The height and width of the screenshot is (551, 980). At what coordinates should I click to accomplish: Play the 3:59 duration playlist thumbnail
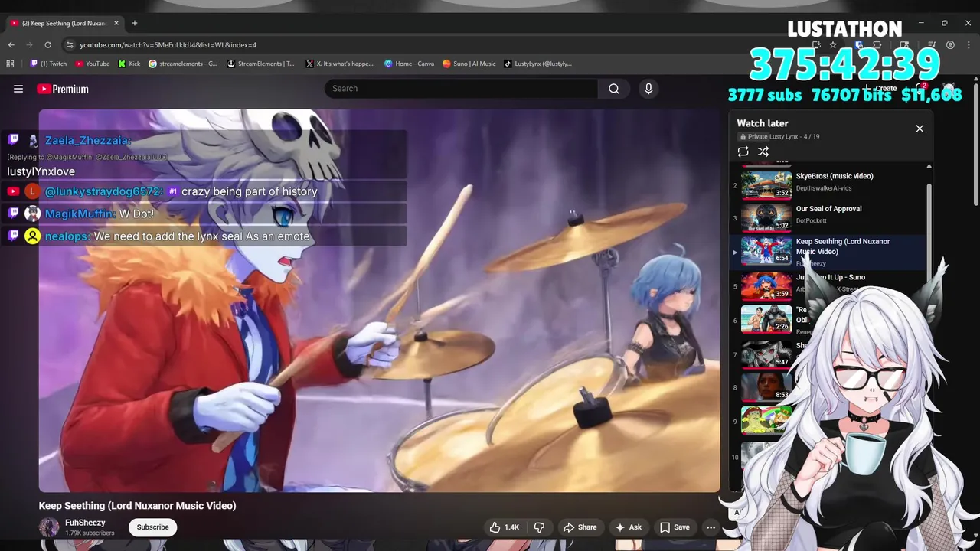(766, 286)
